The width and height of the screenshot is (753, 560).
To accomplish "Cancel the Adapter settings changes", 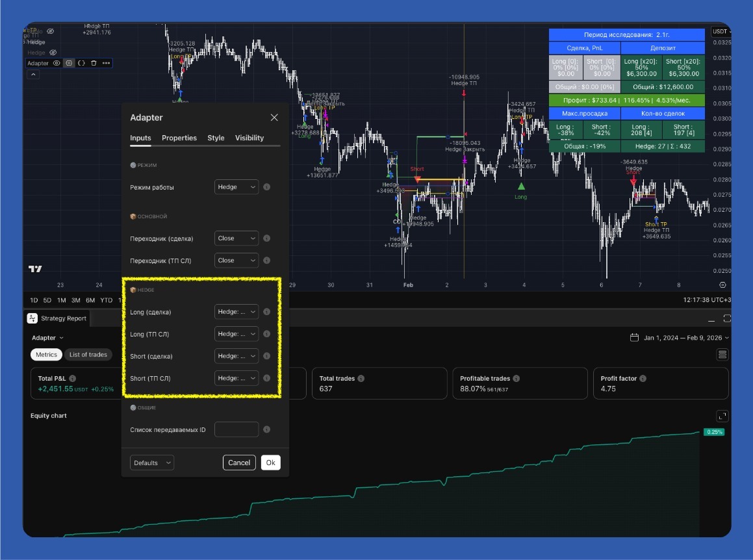I will pyautogui.click(x=239, y=463).
